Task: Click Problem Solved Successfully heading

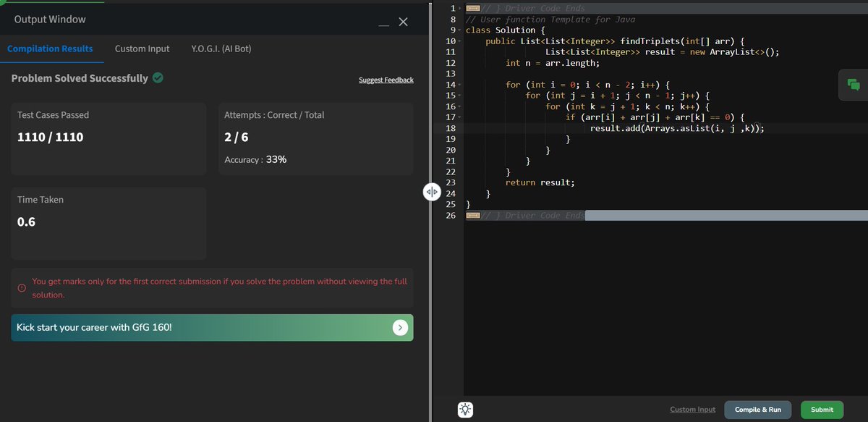Action: pos(80,78)
